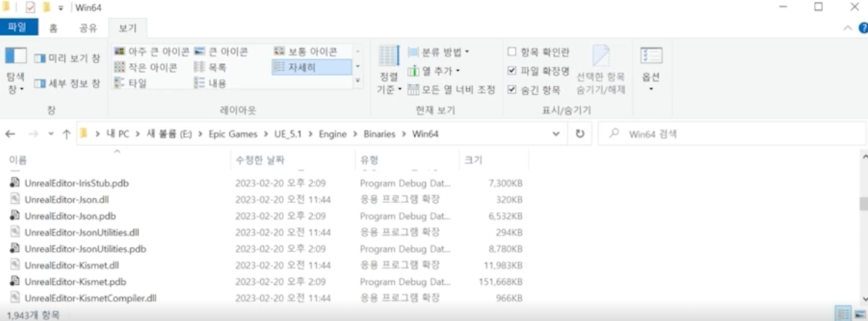Select the 자세히 details layout

[x=311, y=67]
